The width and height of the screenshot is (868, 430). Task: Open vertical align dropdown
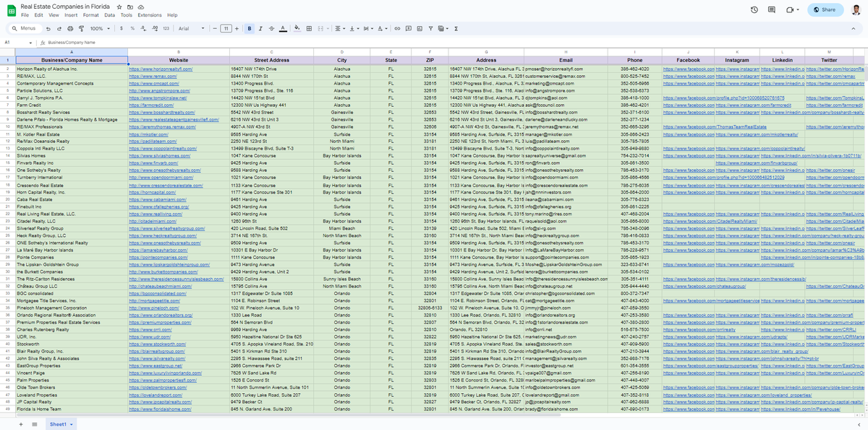pos(353,28)
